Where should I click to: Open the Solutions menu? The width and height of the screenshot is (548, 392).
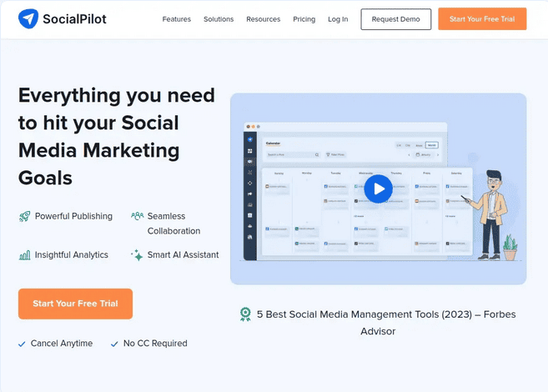(x=219, y=19)
